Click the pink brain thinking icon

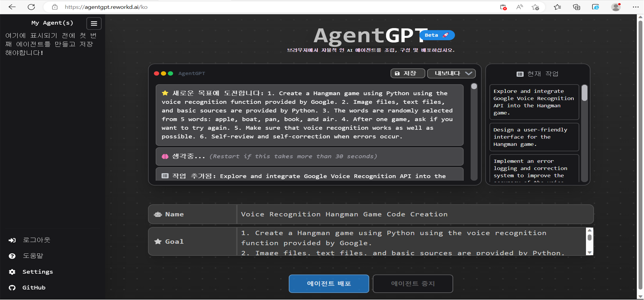click(x=165, y=157)
